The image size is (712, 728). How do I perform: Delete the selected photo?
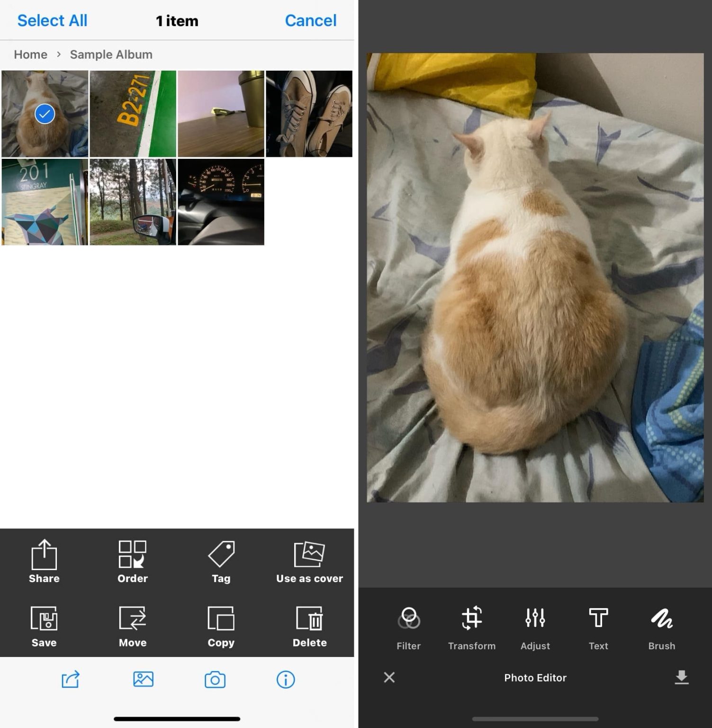click(309, 627)
